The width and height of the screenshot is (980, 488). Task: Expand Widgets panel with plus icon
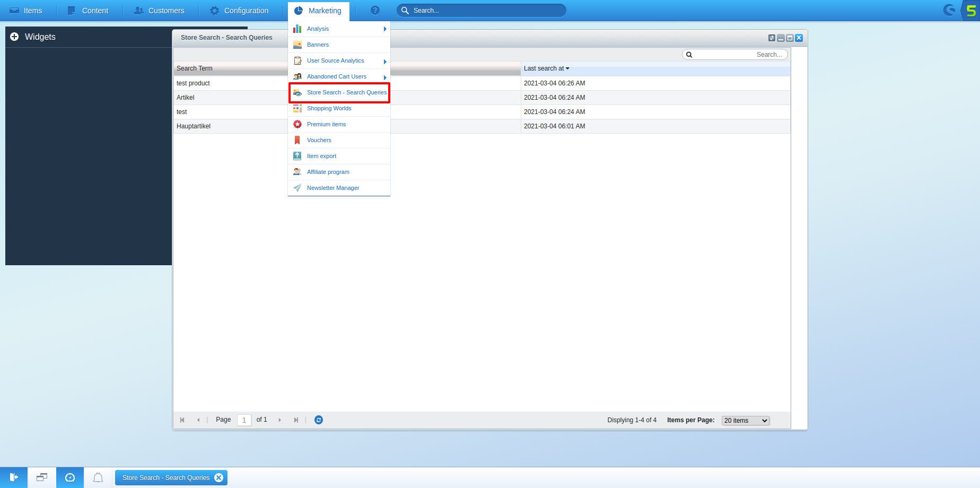click(14, 37)
